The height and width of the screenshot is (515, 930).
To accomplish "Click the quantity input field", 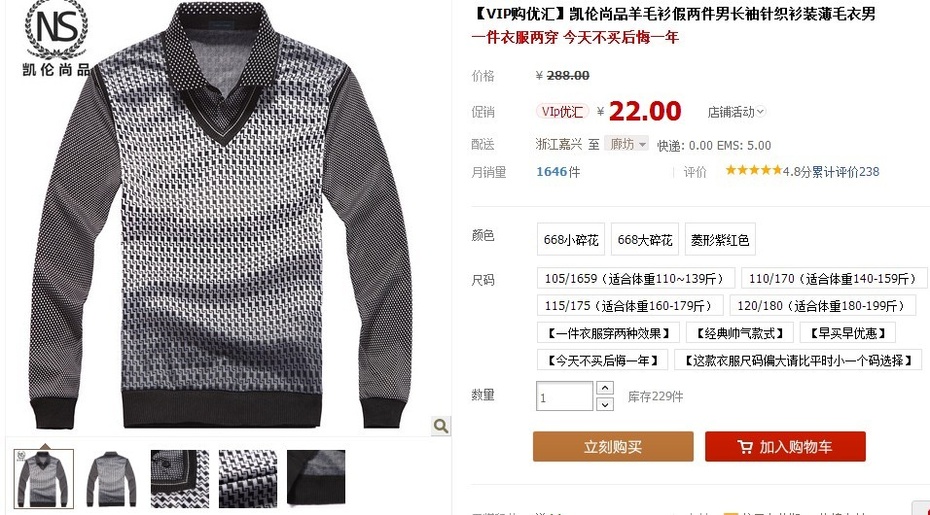I will pyautogui.click(x=565, y=396).
